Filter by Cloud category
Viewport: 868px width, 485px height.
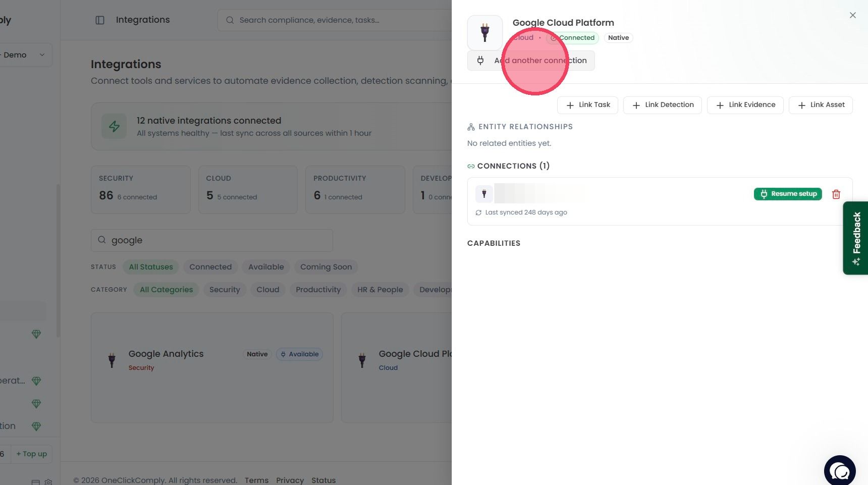tap(267, 290)
